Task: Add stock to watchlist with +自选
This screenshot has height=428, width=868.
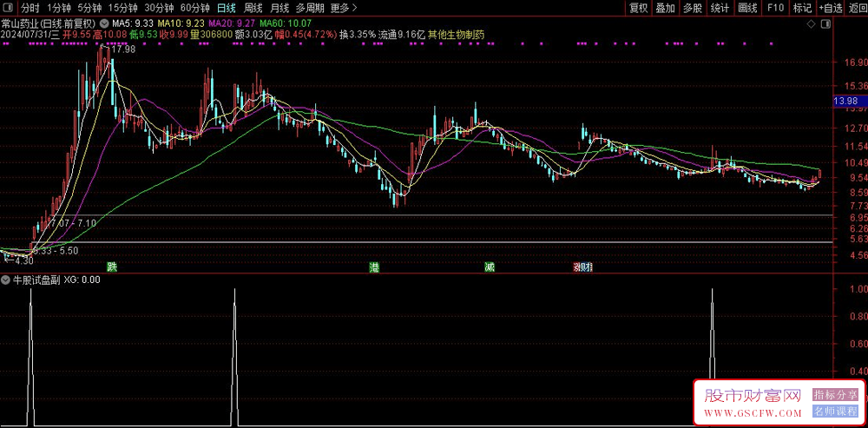Action: 831,8
